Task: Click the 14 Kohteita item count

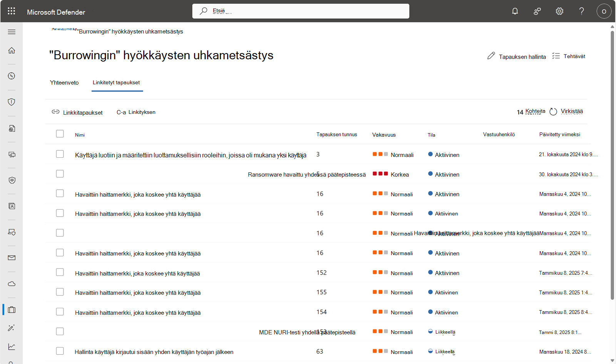Action: click(531, 112)
